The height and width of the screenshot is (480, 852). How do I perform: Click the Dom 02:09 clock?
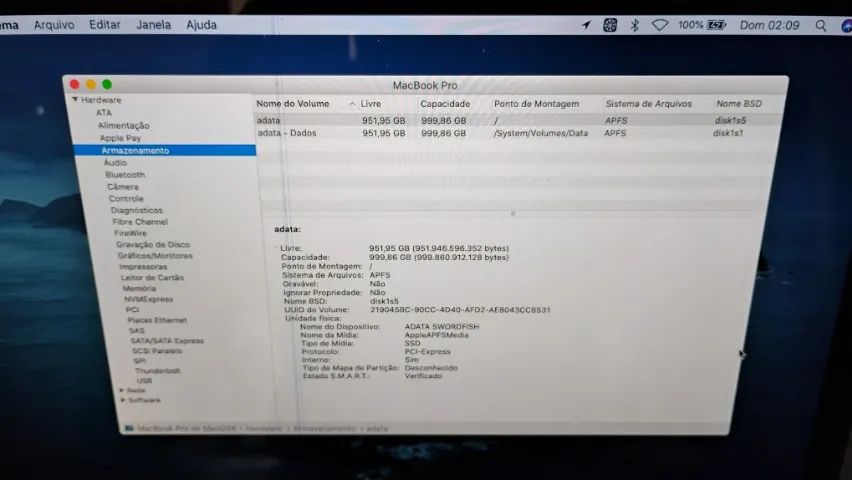pos(769,25)
